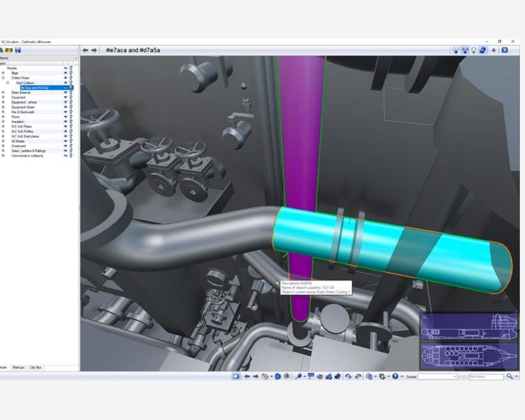Click the small padlock icon in the header
This screenshot has height=420, width=525.
(x=494, y=50)
